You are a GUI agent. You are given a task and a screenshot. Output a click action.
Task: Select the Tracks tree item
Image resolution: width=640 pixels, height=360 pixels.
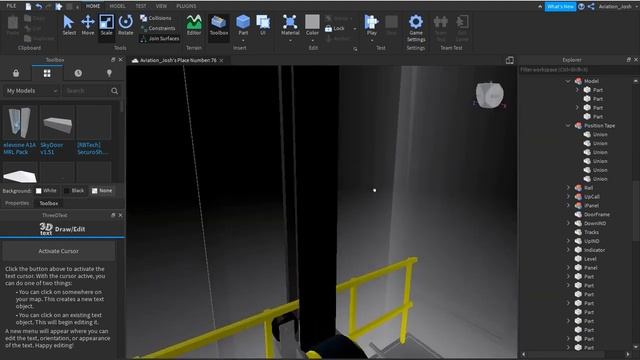click(591, 232)
